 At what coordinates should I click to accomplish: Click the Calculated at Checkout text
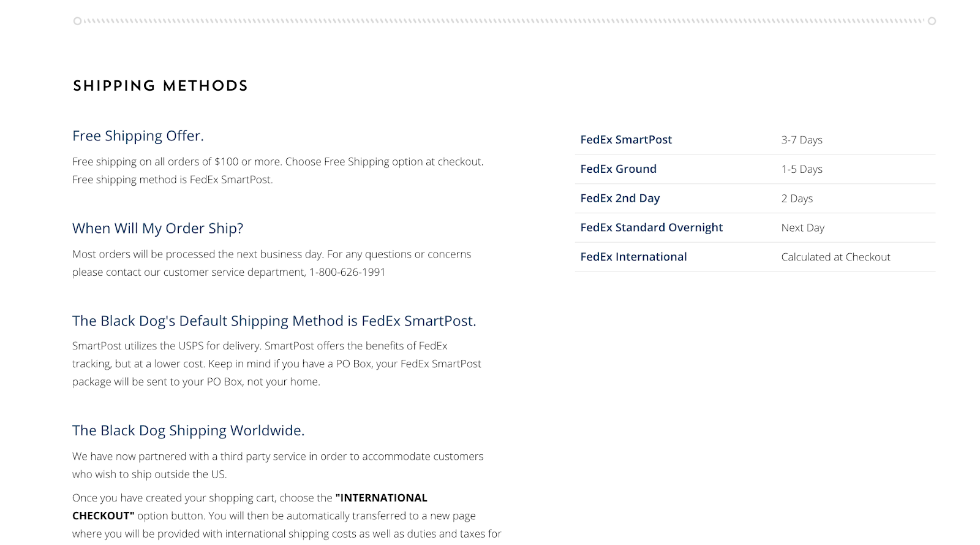pos(835,257)
